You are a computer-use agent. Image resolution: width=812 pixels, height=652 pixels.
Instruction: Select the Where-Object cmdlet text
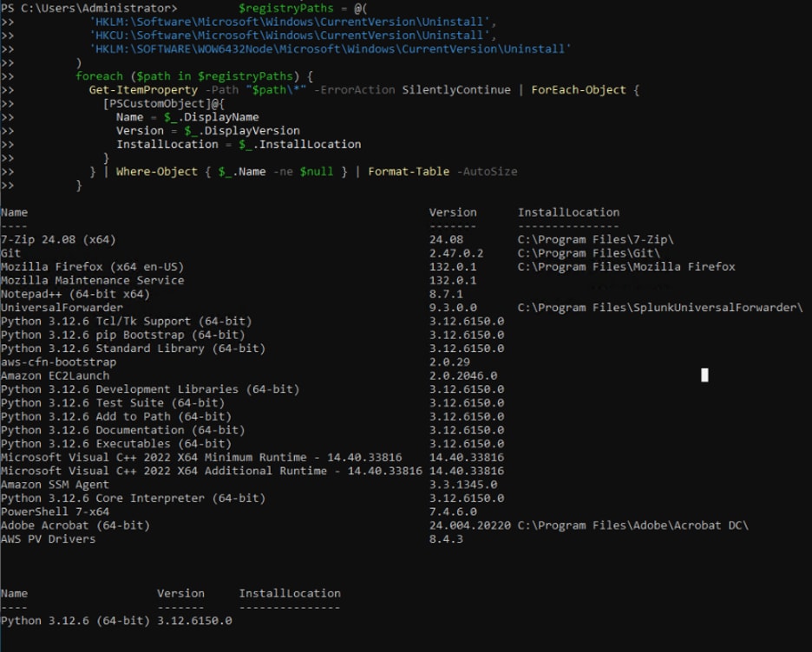click(x=157, y=172)
